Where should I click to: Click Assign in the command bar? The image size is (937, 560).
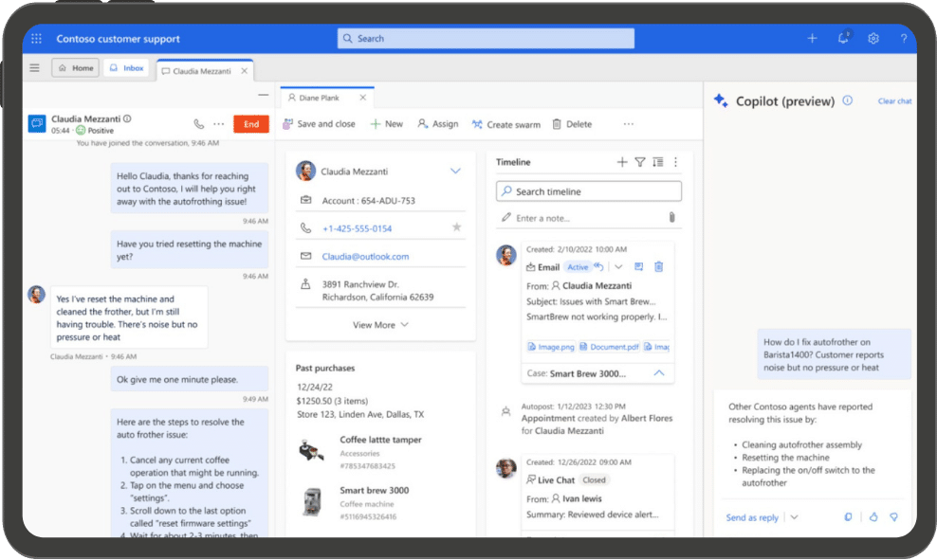click(438, 124)
